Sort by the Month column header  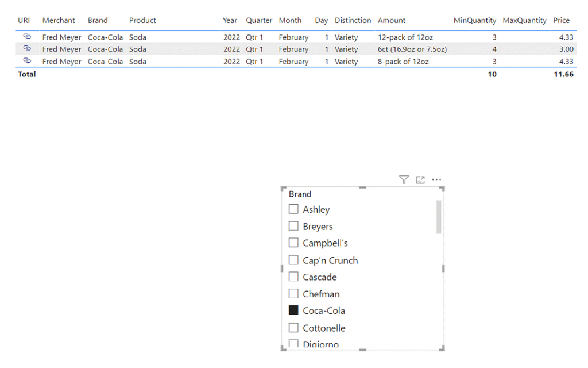pos(290,20)
